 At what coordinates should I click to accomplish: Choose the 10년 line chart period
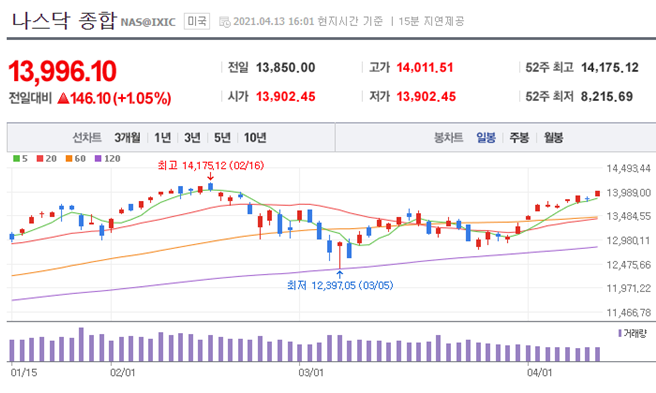click(255, 137)
